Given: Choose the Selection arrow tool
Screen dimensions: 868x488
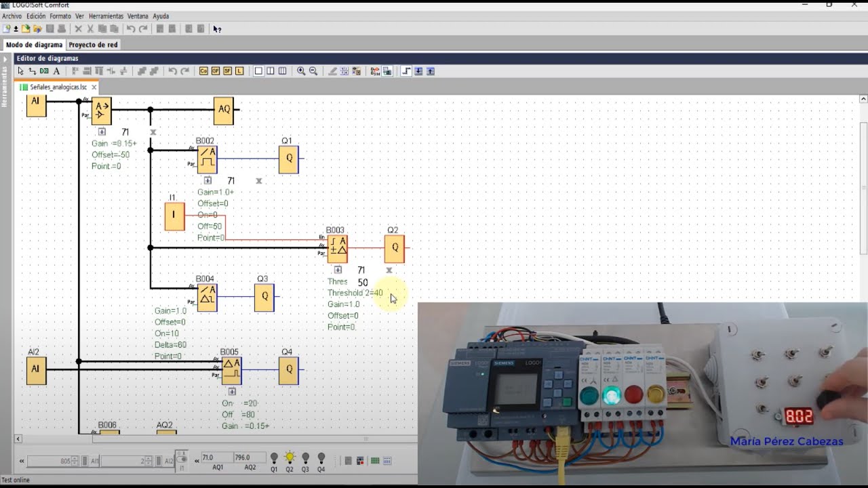Looking at the screenshot, I should (x=20, y=70).
